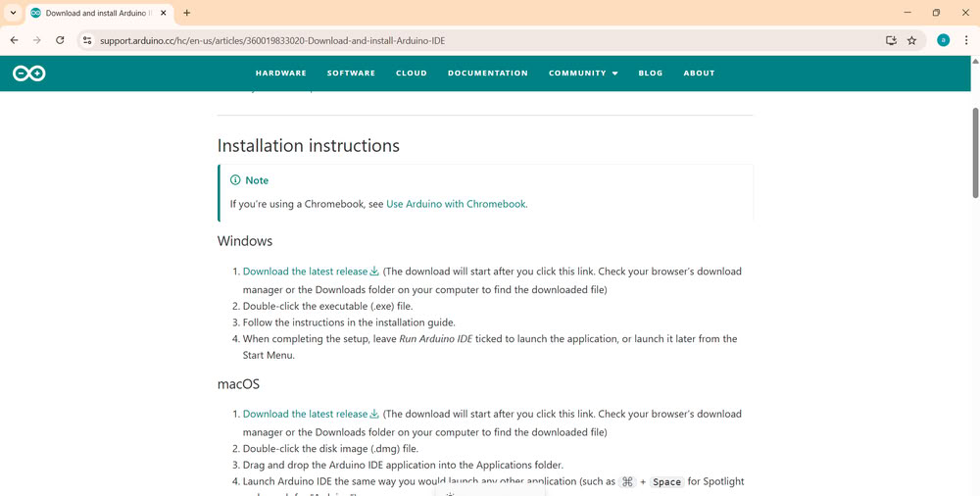This screenshot has height=496, width=980.
Task: Bookmark this page with the star icon
Action: pos(911,40)
